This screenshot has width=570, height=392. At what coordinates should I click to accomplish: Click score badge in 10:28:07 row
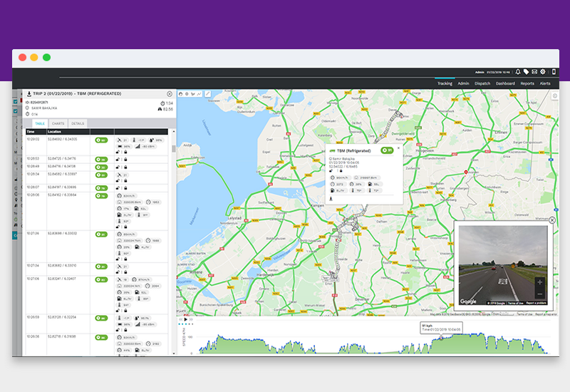[101, 188]
